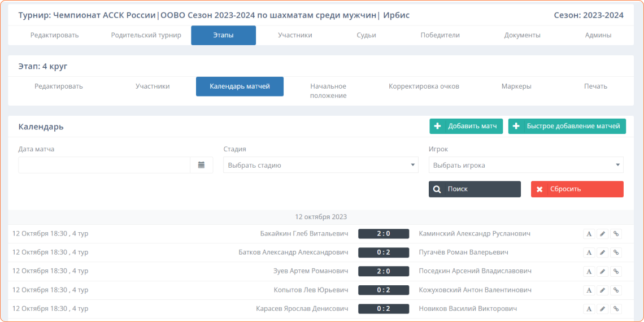The height and width of the screenshot is (322, 644).
Task: Click the A text icon in Каминский row
Action: tap(589, 234)
